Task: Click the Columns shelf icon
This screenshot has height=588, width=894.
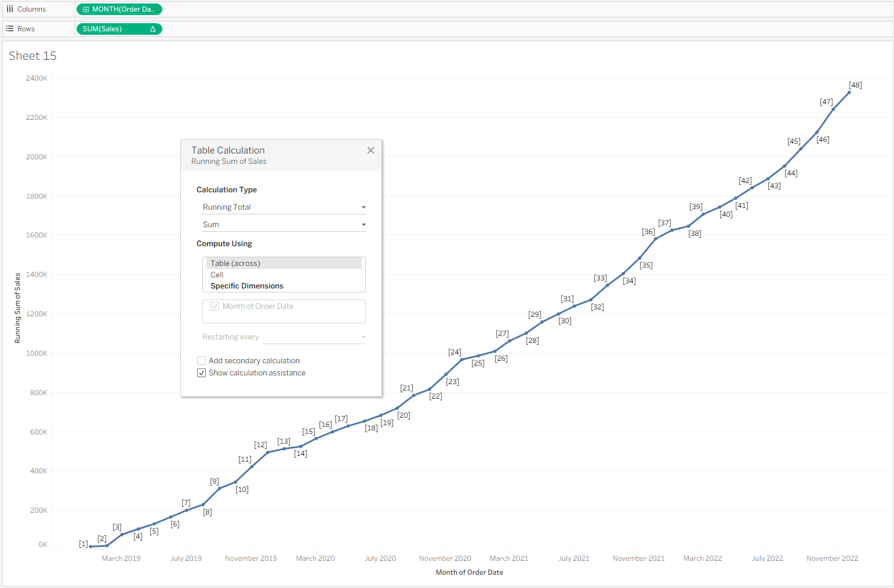Action: click(10, 9)
